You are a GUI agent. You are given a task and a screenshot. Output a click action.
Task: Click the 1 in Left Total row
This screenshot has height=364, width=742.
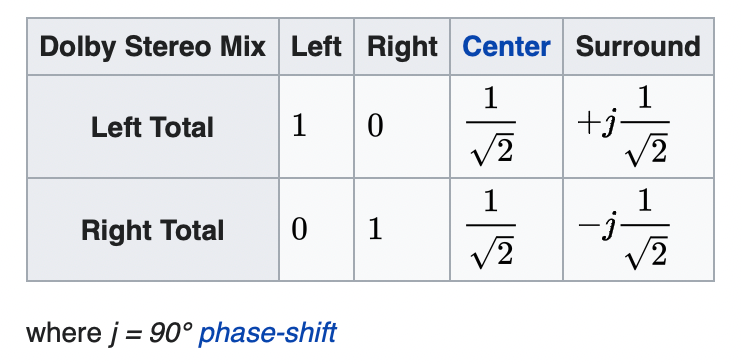pos(299,126)
